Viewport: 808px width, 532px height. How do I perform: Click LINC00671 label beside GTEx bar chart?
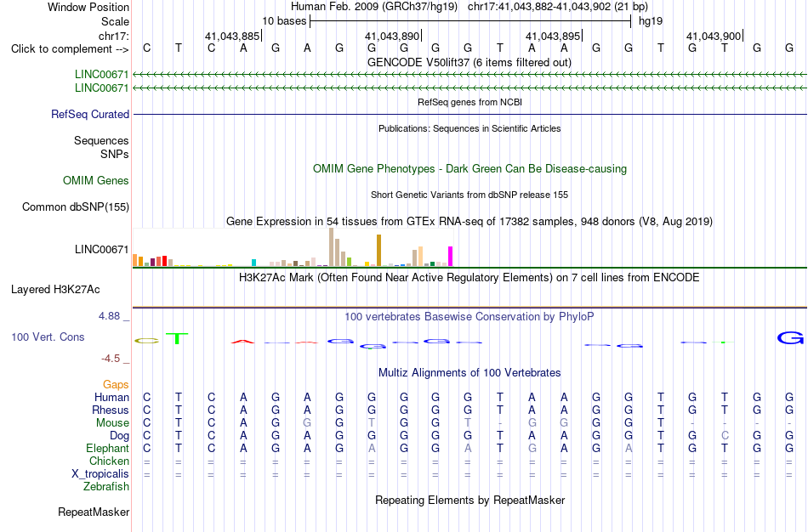101,249
